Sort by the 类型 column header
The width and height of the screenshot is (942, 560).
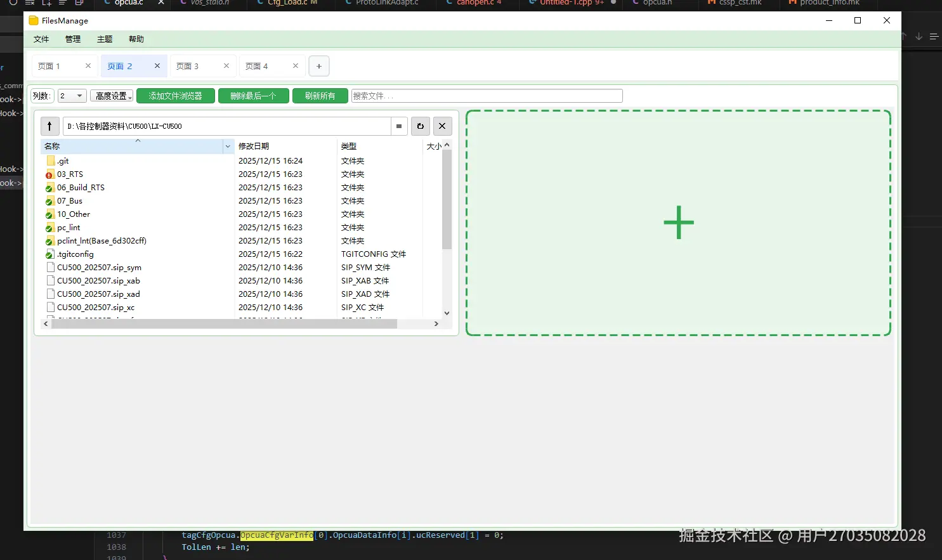pyautogui.click(x=379, y=147)
